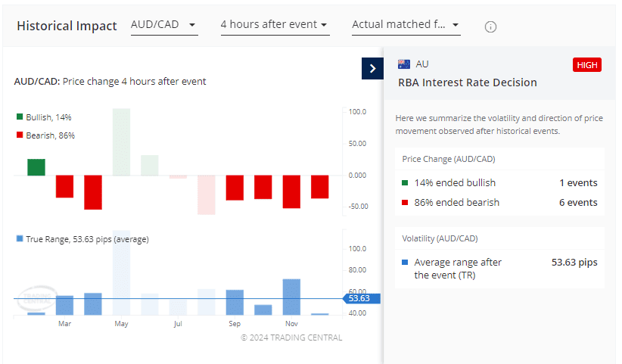Click the blue True Range bar above Mar
Image resolution: width=622 pixels, height=364 pixels.
point(64,305)
